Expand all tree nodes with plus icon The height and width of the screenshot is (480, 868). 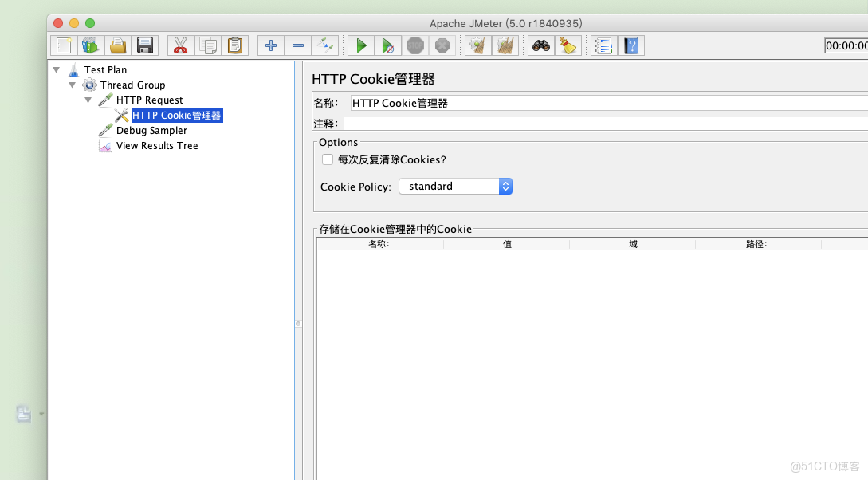click(x=270, y=45)
